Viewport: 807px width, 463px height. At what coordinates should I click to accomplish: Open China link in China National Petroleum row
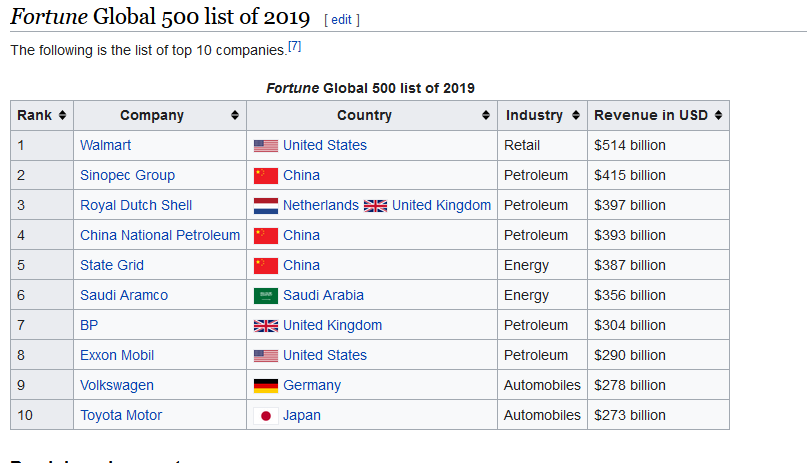[301, 235]
